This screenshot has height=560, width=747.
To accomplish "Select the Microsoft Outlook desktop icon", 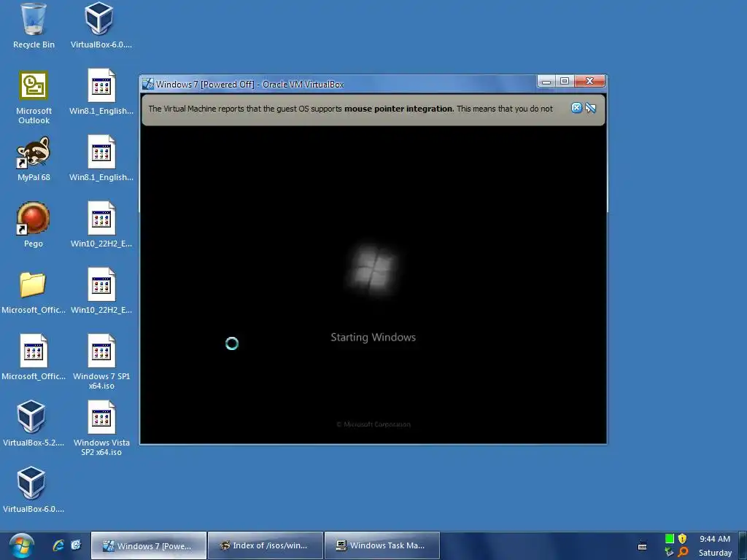I will click(34, 98).
